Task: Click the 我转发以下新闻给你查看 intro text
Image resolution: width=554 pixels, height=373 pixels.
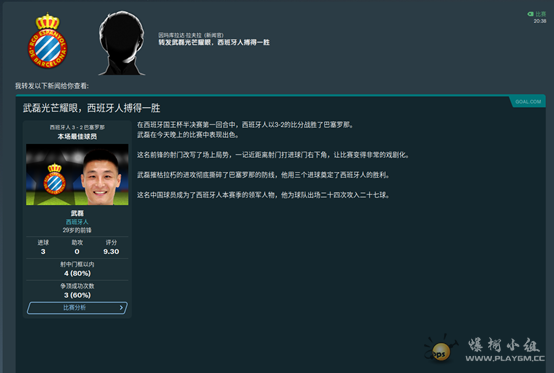Action: 52,86
